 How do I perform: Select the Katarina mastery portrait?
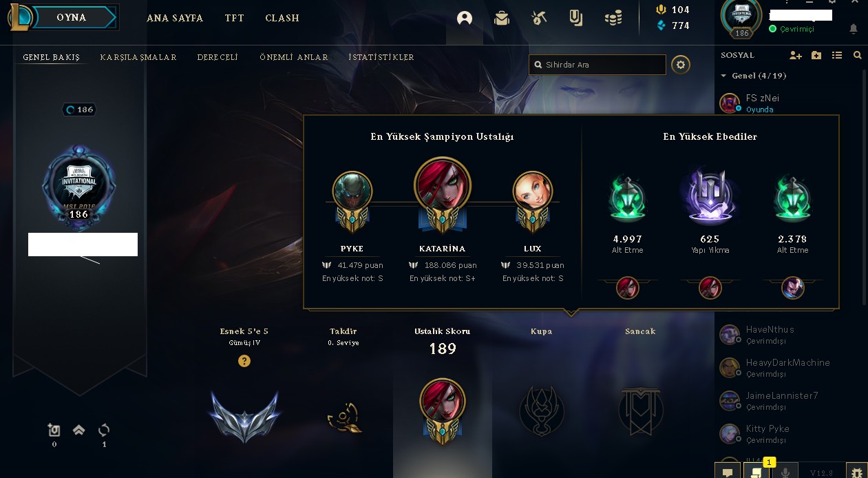(443, 185)
